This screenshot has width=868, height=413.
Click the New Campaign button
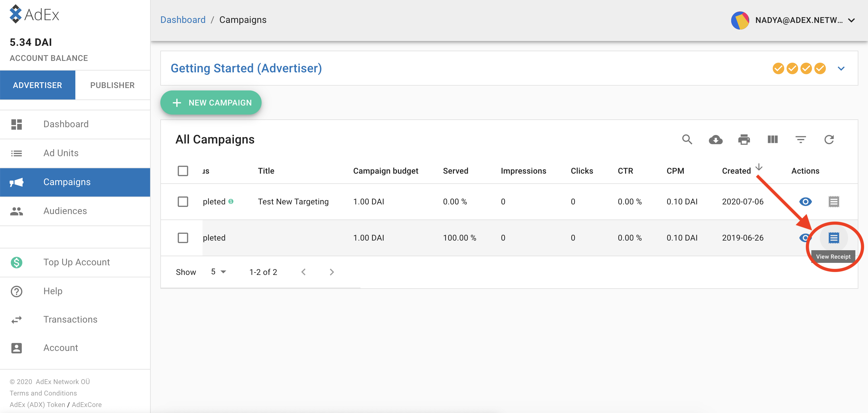tap(211, 102)
